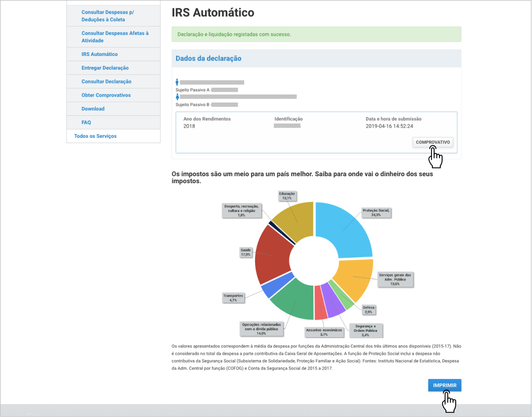Viewport: 532px width, 417px height.
Task: Open the FAQ sidebar link
Action: pos(86,122)
